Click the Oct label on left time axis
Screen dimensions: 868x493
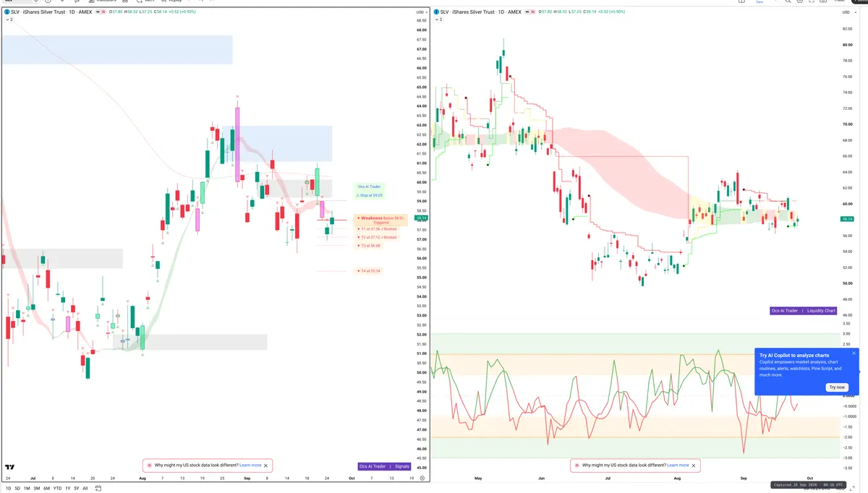click(352, 479)
